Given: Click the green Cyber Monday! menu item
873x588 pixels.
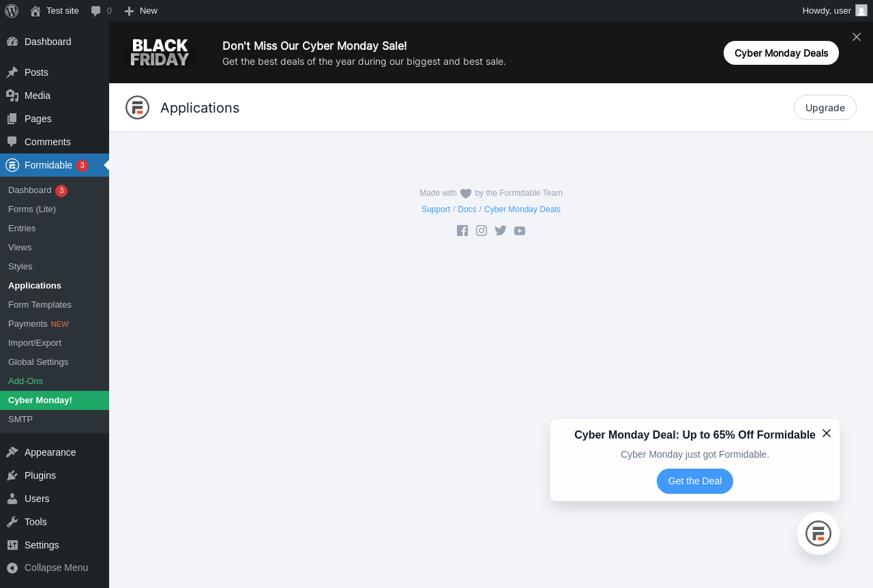Looking at the screenshot, I should click(55, 400).
